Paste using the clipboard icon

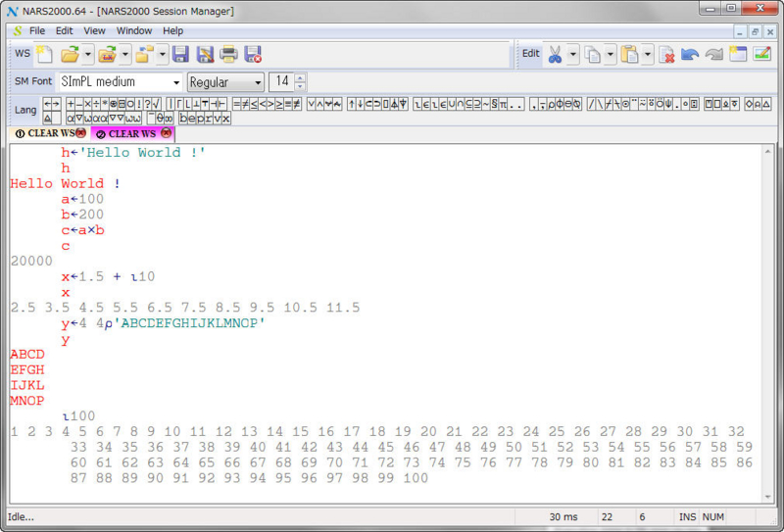pos(629,54)
